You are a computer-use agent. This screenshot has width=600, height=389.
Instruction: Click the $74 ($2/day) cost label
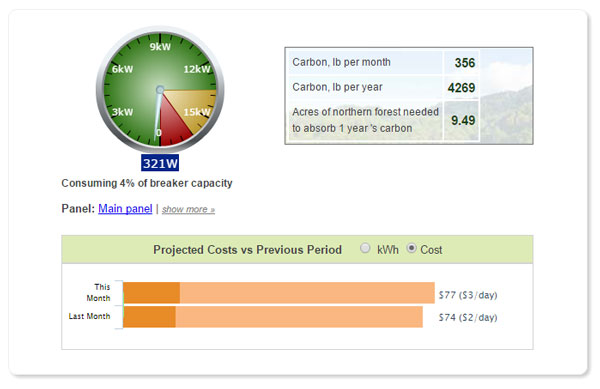(468, 317)
